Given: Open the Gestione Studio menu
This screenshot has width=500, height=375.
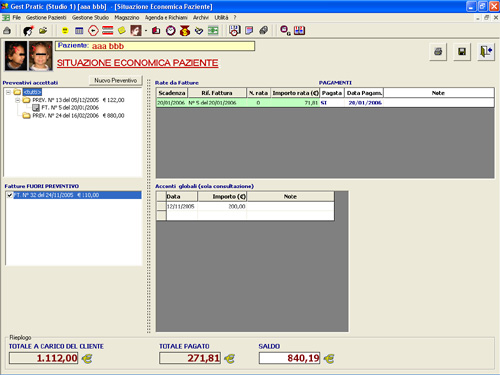Looking at the screenshot, I should pyautogui.click(x=90, y=18).
